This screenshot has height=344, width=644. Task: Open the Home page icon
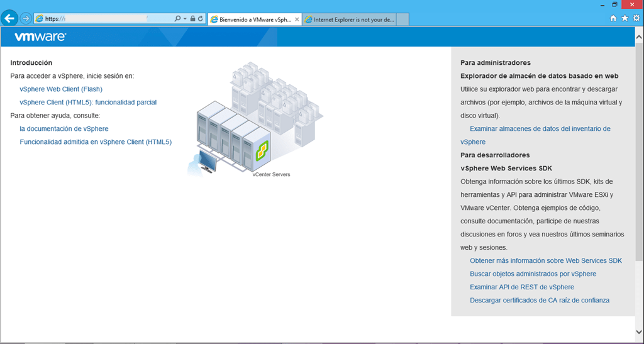click(613, 19)
